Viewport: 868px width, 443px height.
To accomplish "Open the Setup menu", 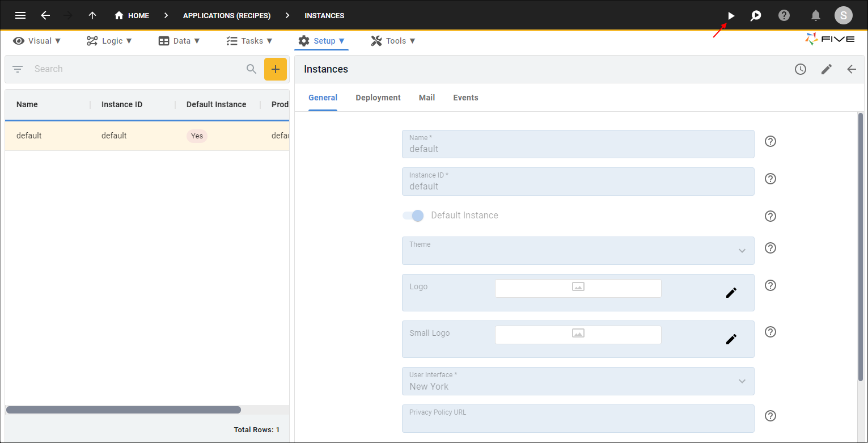I will [x=321, y=41].
